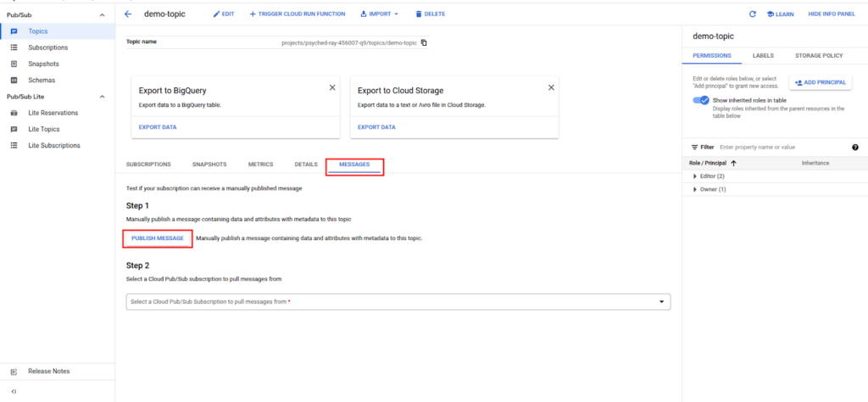Collapse the Pub/Sub Lite sidebar section
Viewport: 868px width, 402px height.
pos(102,97)
